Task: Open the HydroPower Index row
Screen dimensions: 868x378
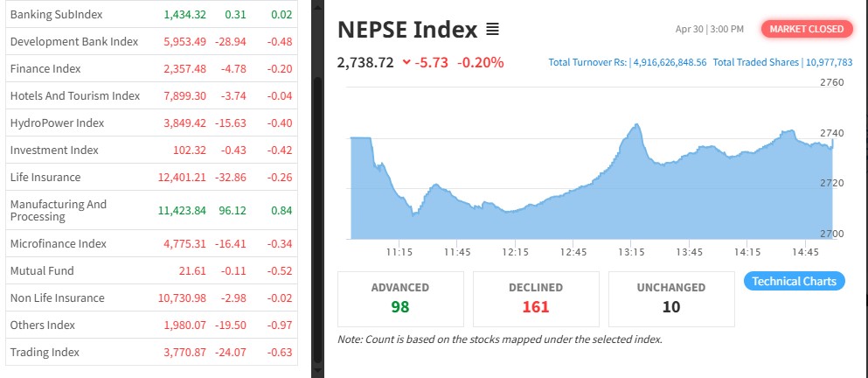Action: (x=57, y=122)
